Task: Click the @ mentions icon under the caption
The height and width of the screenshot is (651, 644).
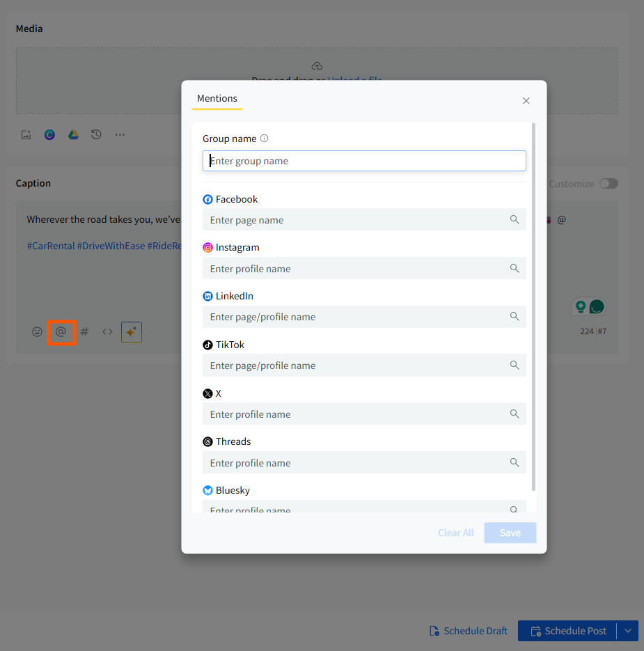Action: [x=61, y=331]
